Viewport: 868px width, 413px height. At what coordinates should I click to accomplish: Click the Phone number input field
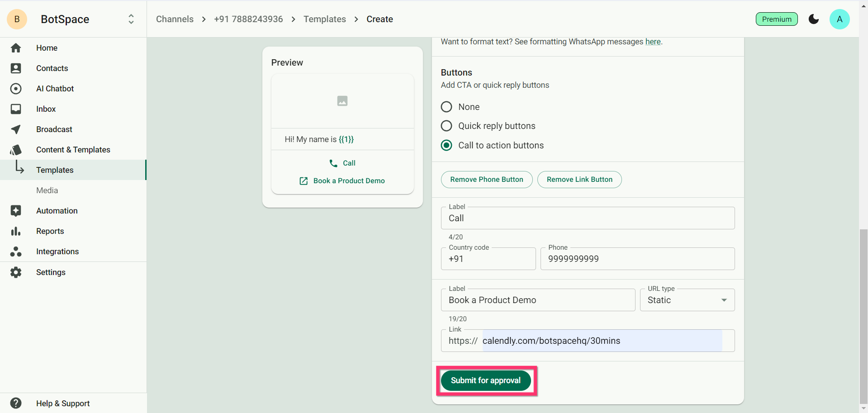pyautogui.click(x=637, y=259)
